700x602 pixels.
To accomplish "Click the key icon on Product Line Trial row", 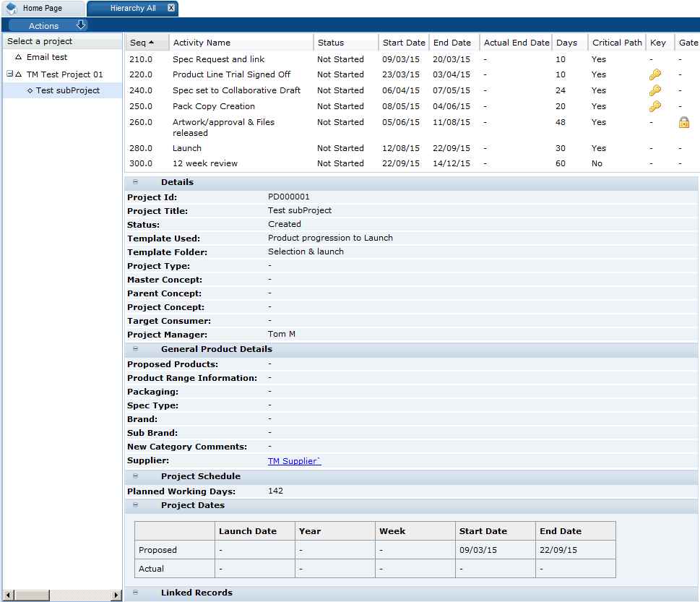I will [x=654, y=74].
